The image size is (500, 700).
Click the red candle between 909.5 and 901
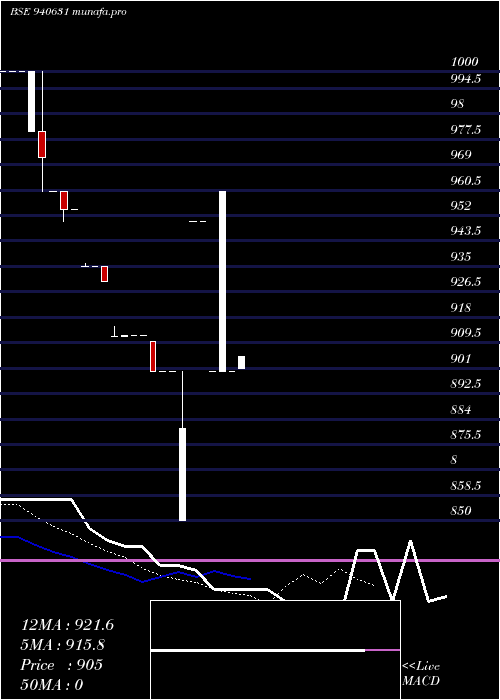point(153,356)
